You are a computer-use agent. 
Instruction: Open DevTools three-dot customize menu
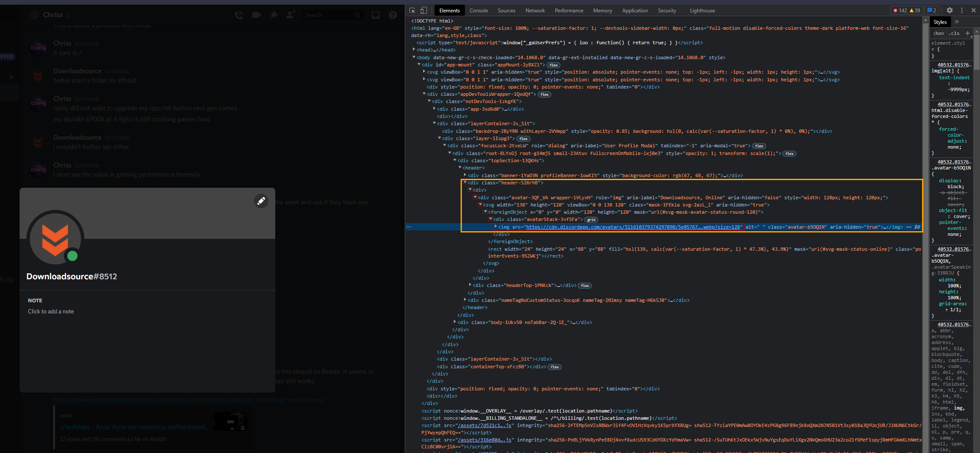click(962, 10)
